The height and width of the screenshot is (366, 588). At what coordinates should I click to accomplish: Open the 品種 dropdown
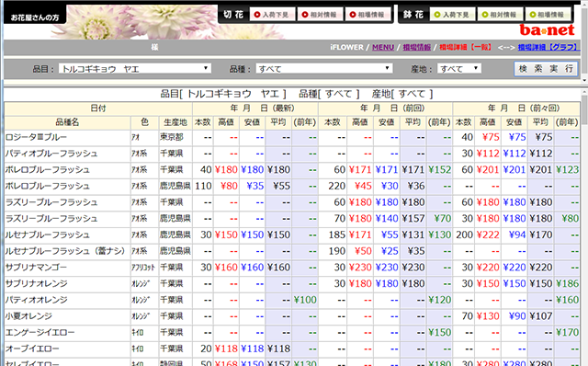click(x=324, y=68)
